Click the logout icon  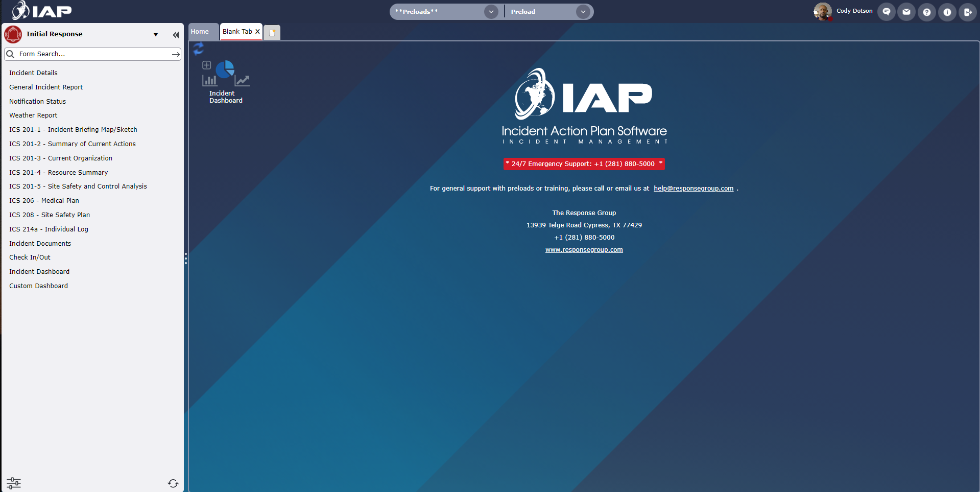[x=967, y=12]
